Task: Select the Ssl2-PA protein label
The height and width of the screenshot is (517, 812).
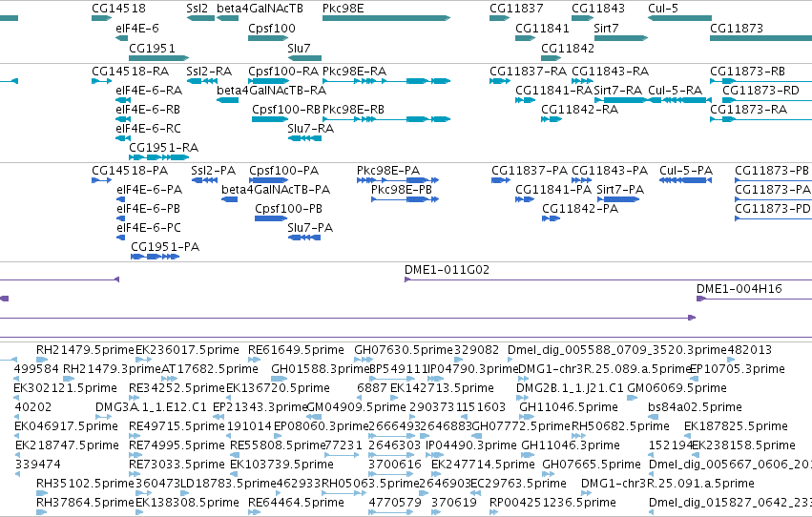Action: [x=214, y=171]
